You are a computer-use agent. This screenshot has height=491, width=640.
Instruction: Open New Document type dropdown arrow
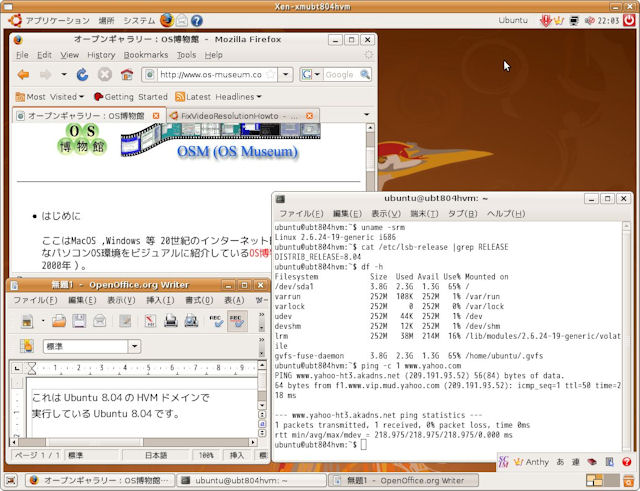pyautogui.click(x=43, y=321)
